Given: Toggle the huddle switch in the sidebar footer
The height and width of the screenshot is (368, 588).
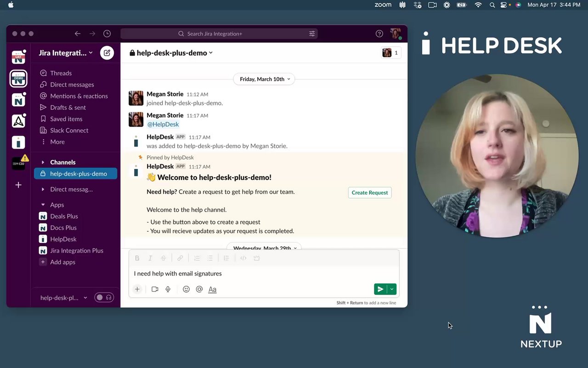Looking at the screenshot, I should (x=104, y=298).
